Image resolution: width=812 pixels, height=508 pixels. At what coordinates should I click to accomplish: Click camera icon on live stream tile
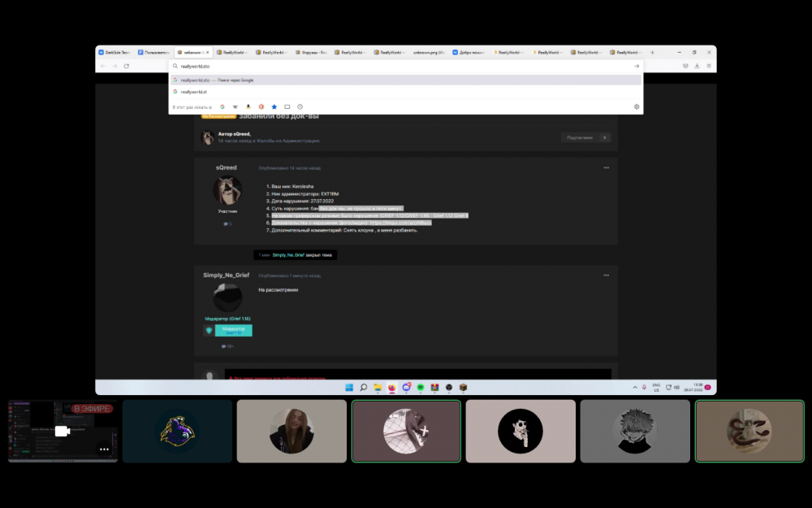tap(63, 432)
